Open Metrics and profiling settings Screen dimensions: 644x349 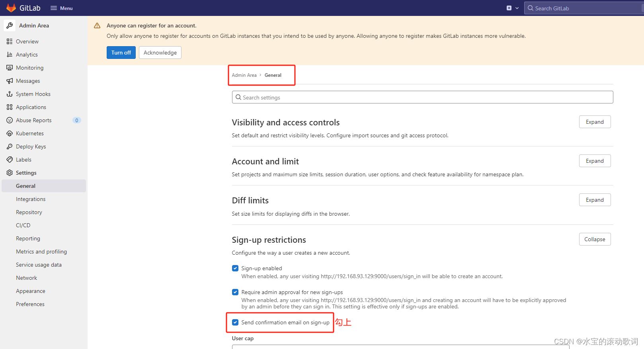pos(41,252)
